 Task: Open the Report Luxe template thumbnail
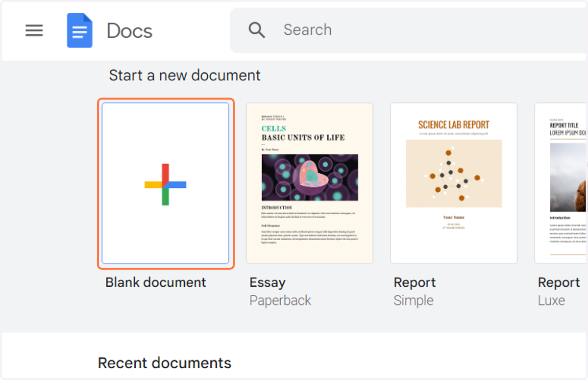point(561,183)
